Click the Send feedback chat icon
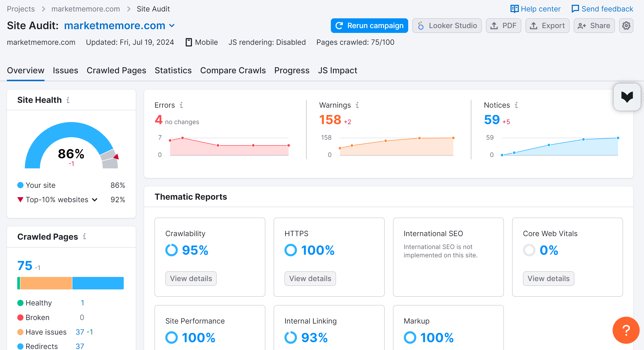 pos(575,9)
